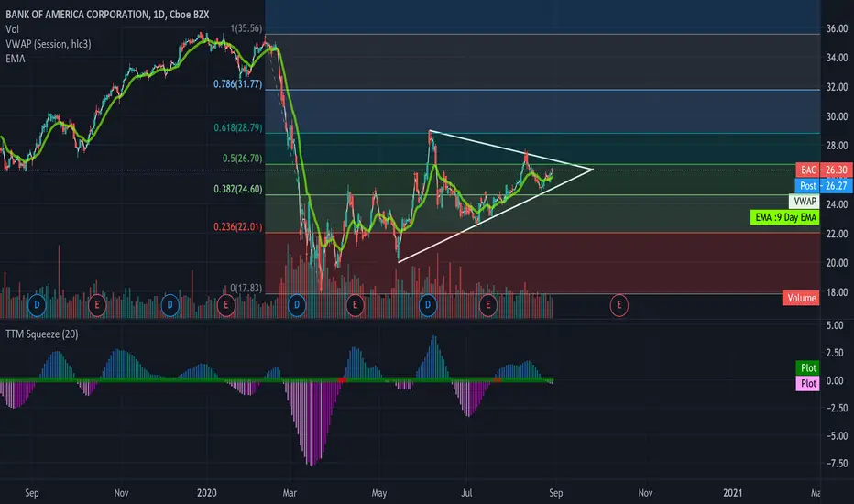Click the −7.50 value on squeeze scale
The height and width of the screenshot is (504, 854).
pos(837,463)
